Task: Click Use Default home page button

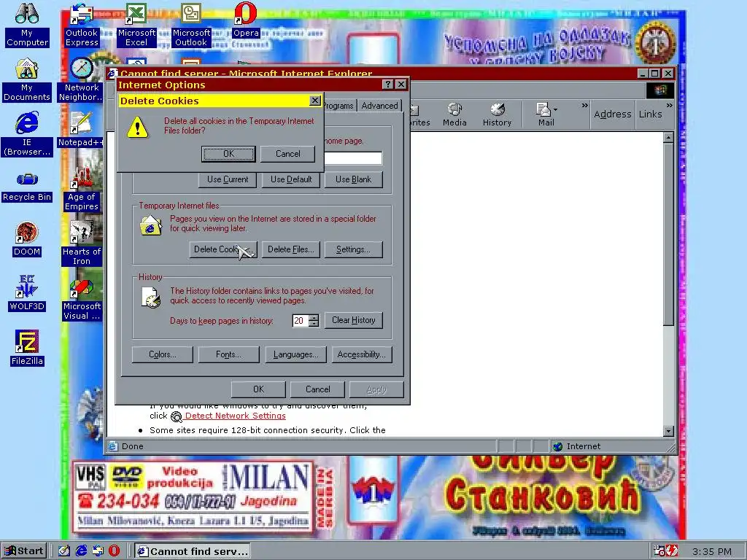Action: 291,179
